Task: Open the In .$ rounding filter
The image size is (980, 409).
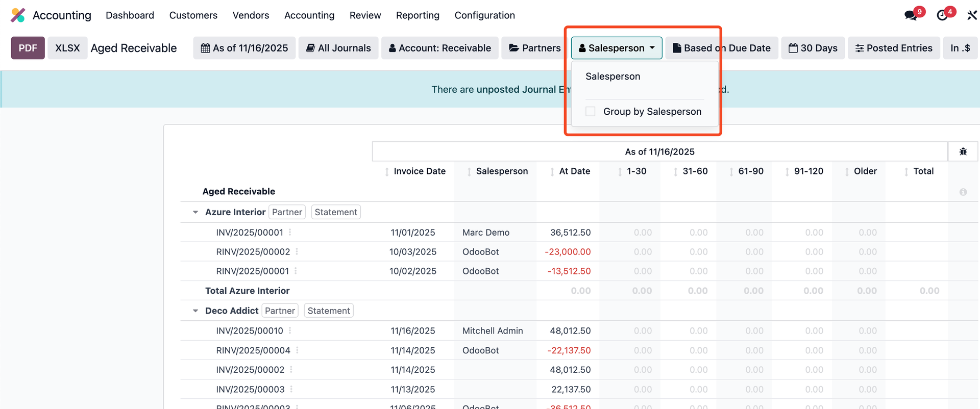Action: [960, 48]
